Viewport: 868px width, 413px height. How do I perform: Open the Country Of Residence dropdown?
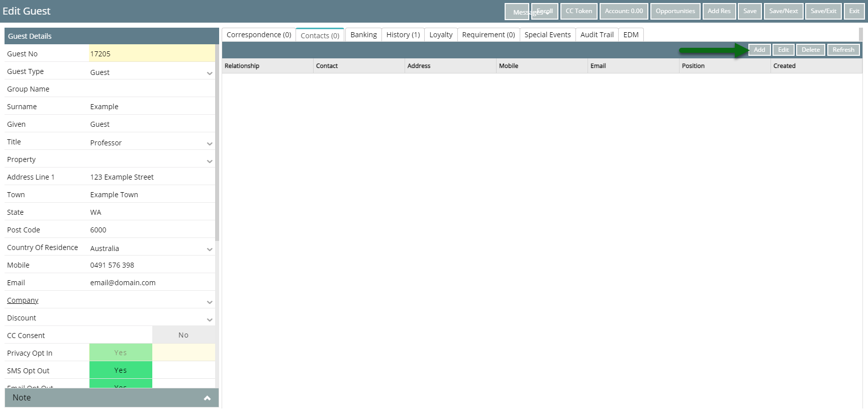[210, 249]
